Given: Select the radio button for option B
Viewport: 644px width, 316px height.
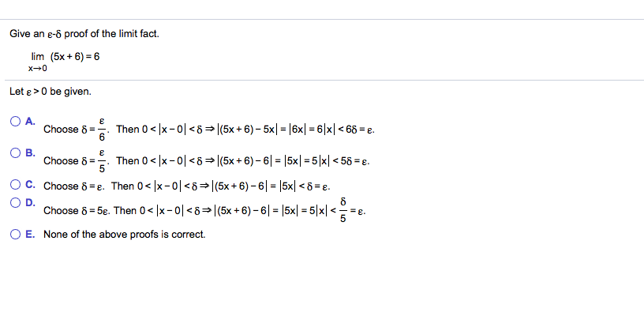Looking at the screenshot, I should (15, 152).
